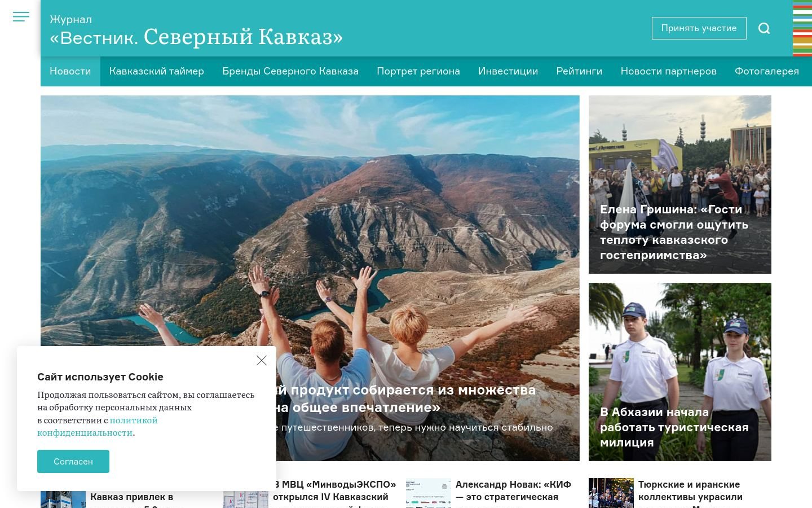Click the search magnifier icon
Viewport: 812px width, 508px height.
pyautogui.click(x=764, y=28)
